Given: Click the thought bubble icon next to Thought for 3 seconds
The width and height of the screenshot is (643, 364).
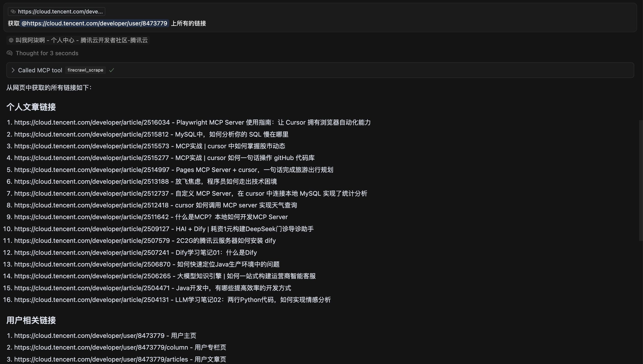Looking at the screenshot, I should pos(10,53).
